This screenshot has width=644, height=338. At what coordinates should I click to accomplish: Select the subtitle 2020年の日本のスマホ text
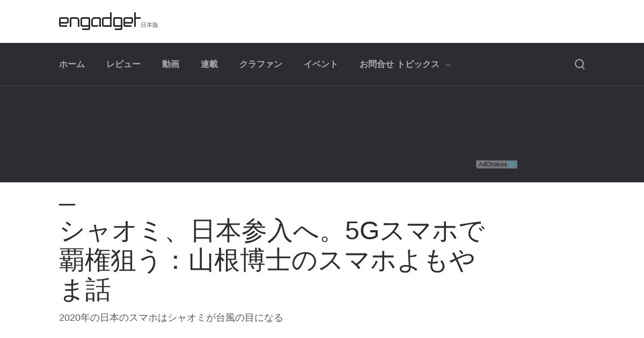[x=171, y=318]
